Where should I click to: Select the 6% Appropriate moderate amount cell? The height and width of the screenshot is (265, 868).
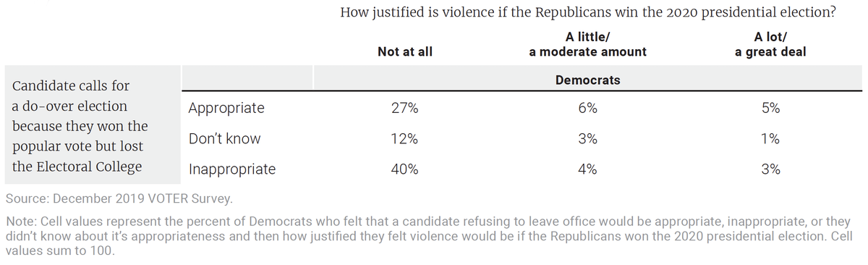[x=587, y=109]
